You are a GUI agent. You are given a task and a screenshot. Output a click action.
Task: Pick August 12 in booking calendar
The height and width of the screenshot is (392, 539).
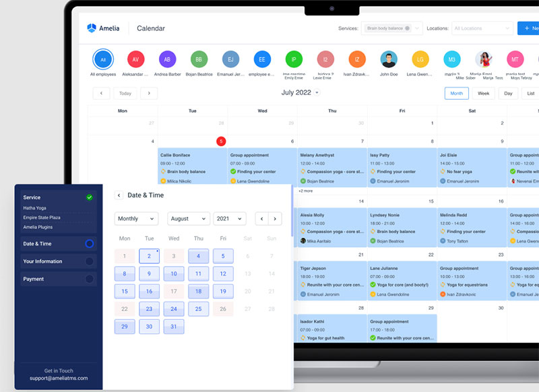(223, 273)
